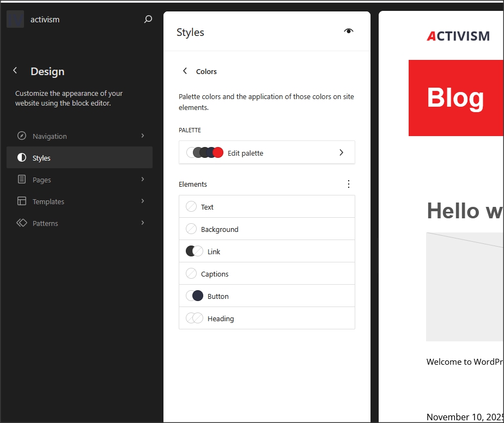The image size is (504, 423).
Task: Click the search magnifier icon
Action: pyautogui.click(x=148, y=20)
